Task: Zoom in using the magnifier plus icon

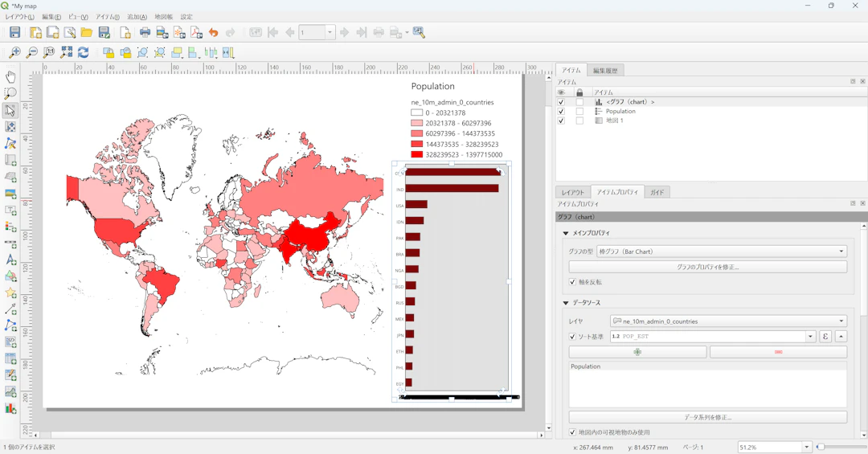Action: pyautogui.click(x=14, y=53)
